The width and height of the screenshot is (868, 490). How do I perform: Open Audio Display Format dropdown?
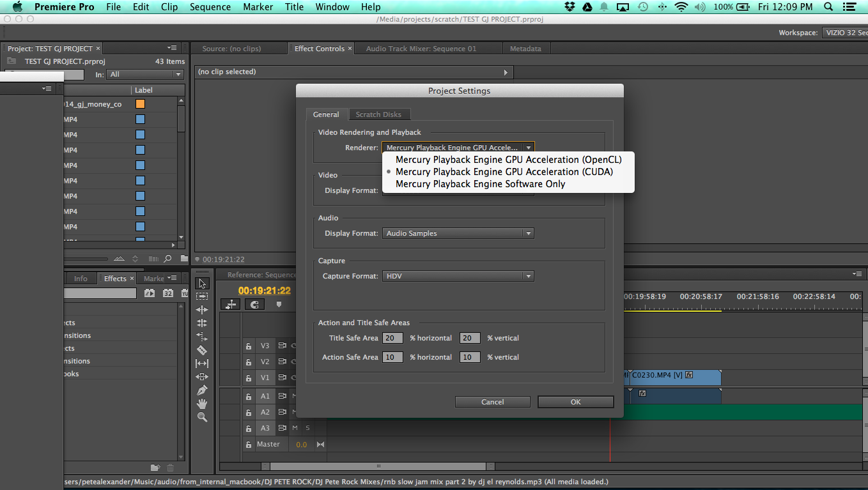458,233
